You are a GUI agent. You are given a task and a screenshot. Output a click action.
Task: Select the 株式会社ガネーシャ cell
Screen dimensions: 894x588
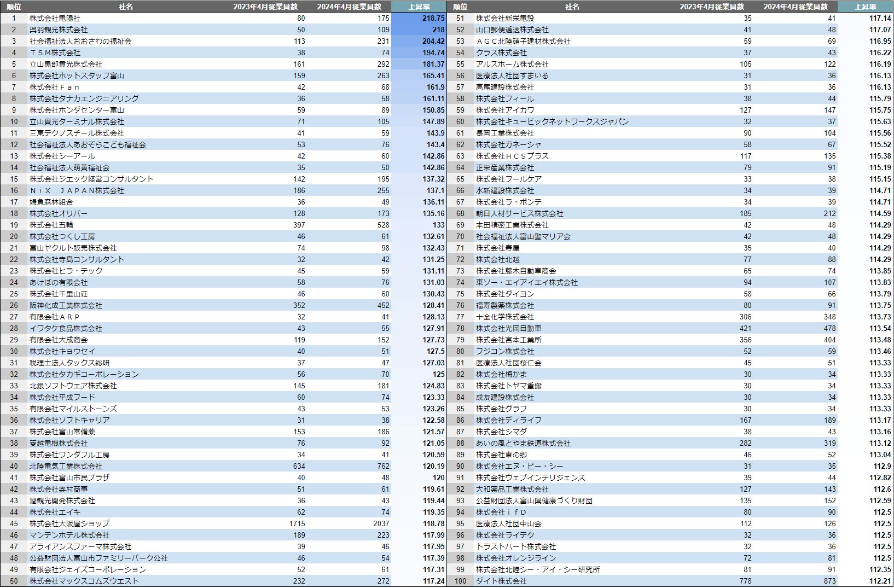509,144
